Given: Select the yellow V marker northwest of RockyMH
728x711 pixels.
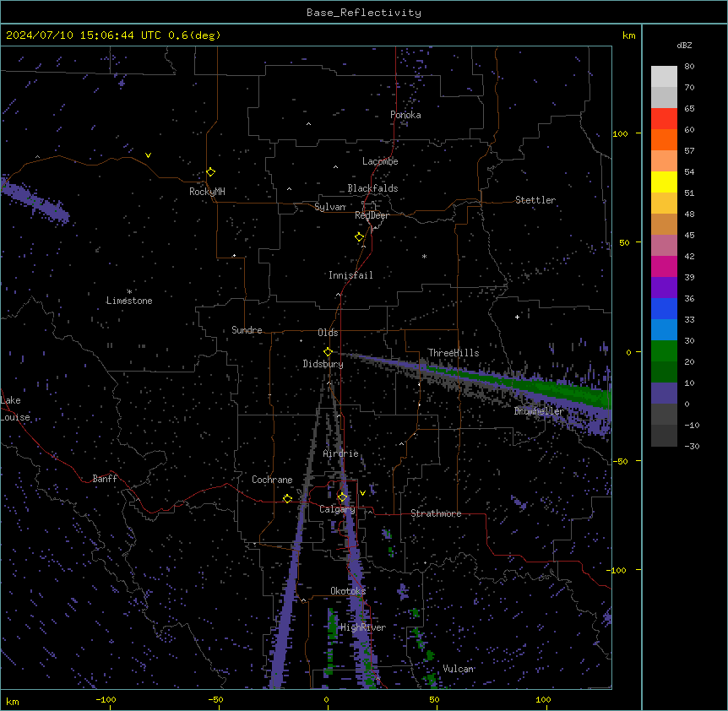Looking at the screenshot, I should (148, 155).
